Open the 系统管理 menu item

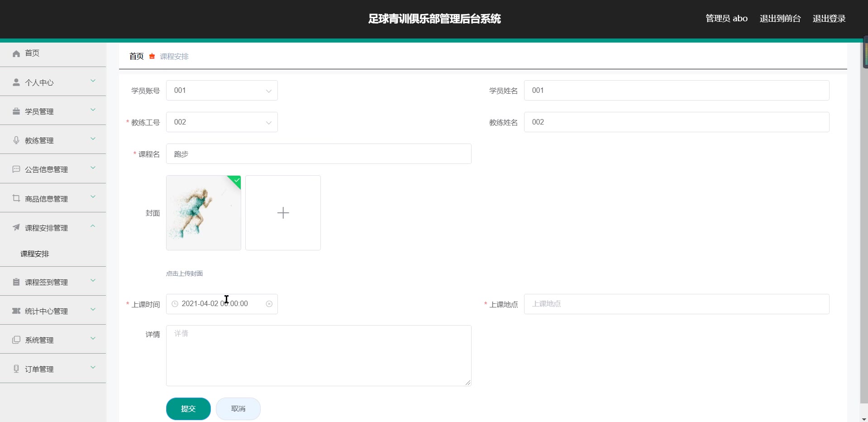(53, 340)
